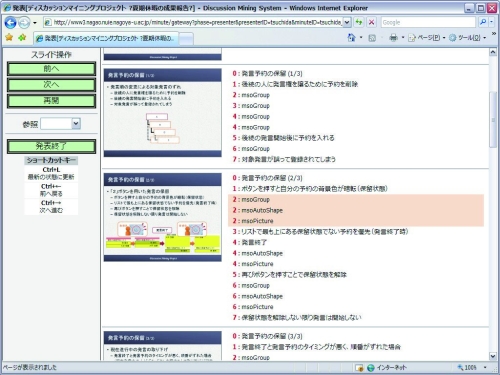Image resolution: width=500 pixels, height=375 pixels.
Task: Expand the toolbar overflow chevron
Action: click(493, 34)
